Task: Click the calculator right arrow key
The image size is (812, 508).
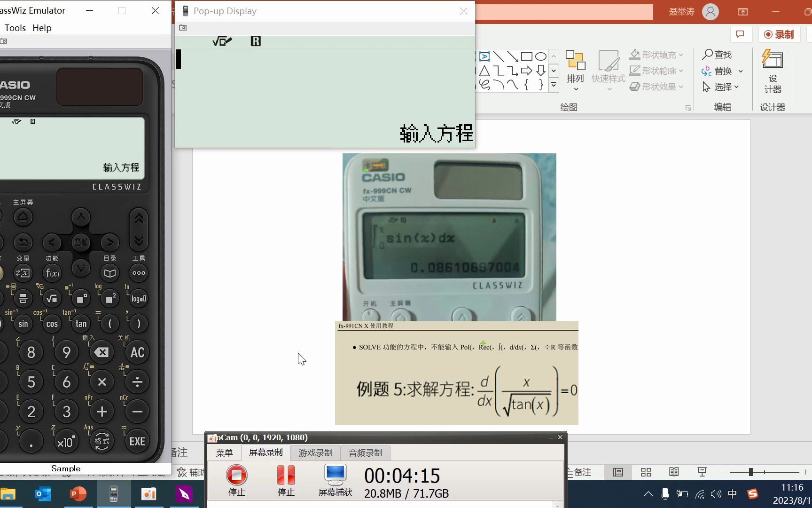Action: click(110, 242)
